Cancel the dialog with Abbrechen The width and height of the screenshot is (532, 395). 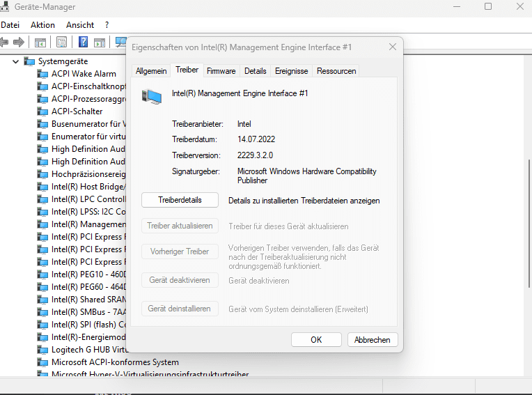click(373, 340)
